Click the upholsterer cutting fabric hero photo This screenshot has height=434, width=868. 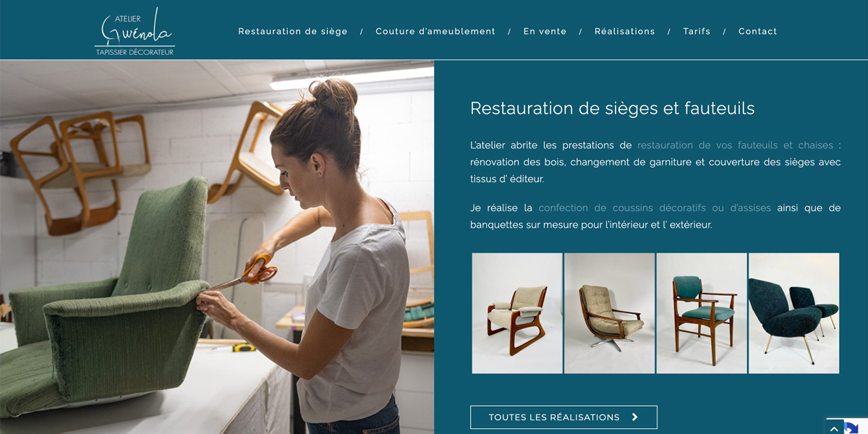pyautogui.click(x=217, y=247)
